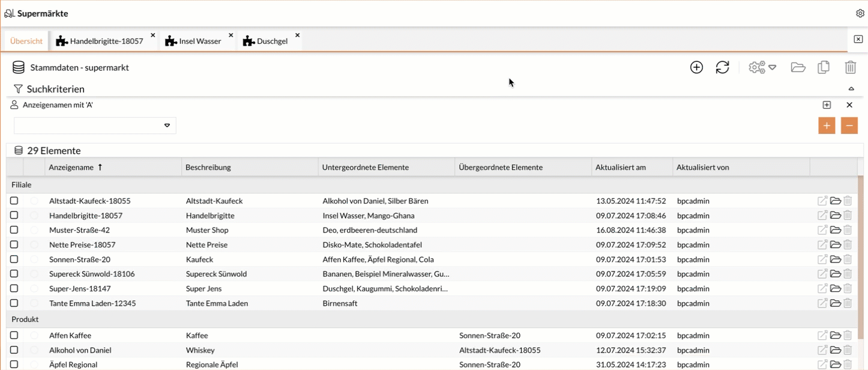Check the box for Nette Preise-18057
Viewport: 868px width, 370px height.
pos(14,244)
